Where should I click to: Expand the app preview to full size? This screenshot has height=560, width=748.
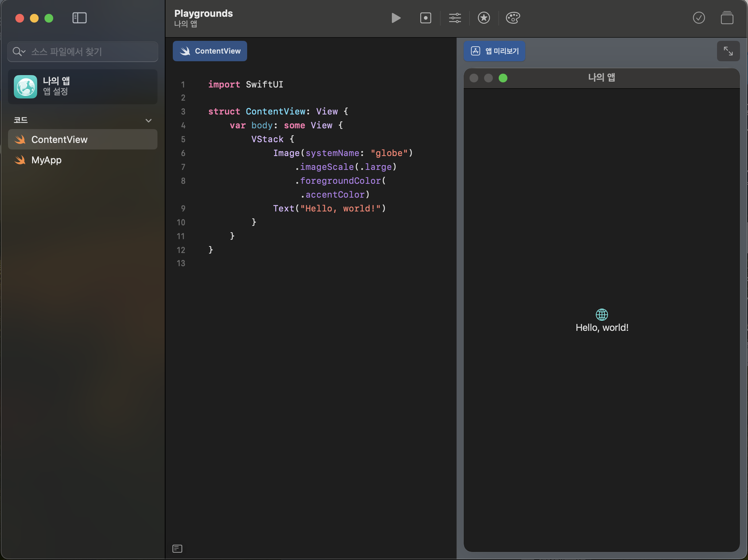pyautogui.click(x=728, y=51)
